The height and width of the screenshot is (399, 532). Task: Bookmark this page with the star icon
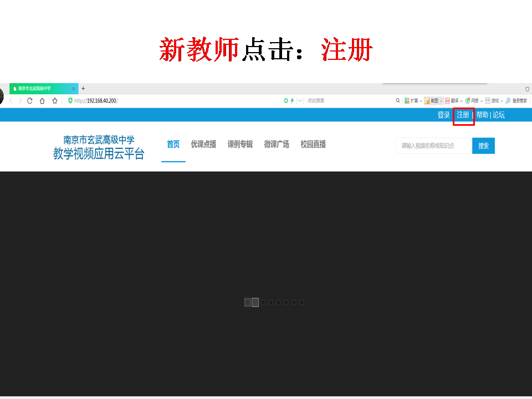tap(55, 101)
